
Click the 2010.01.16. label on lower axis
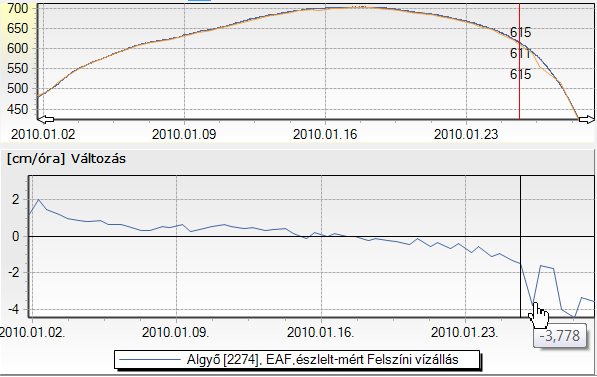pyautogui.click(x=321, y=332)
